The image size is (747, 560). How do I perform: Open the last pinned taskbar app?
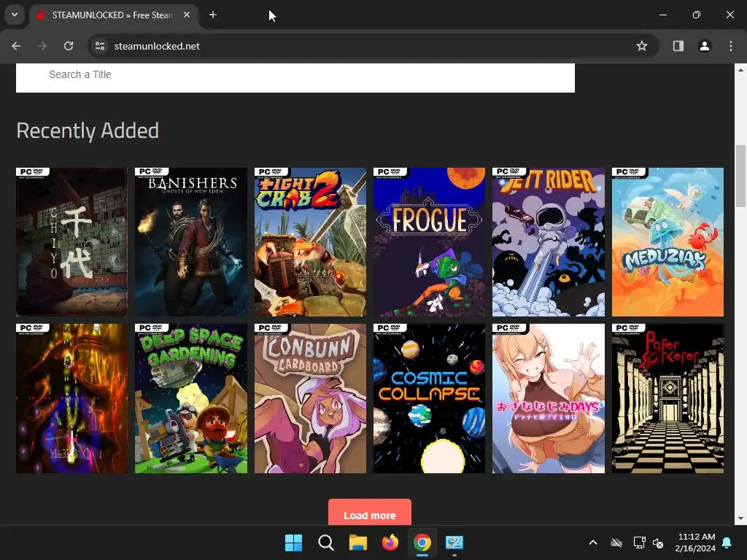[454, 542]
